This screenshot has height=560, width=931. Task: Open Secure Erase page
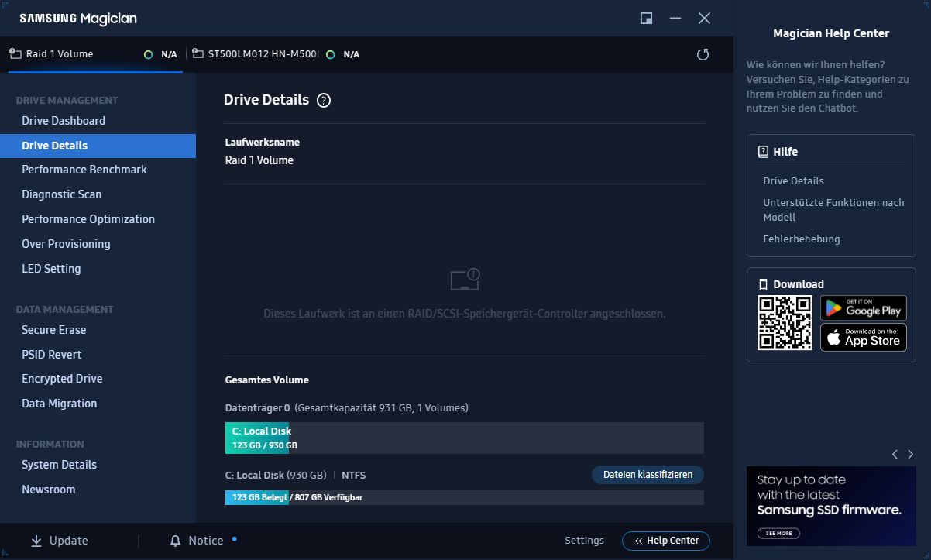point(53,330)
